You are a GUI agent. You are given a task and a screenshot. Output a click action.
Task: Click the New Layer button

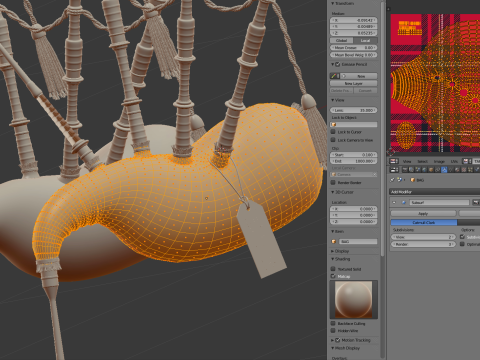tap(354, 83)
